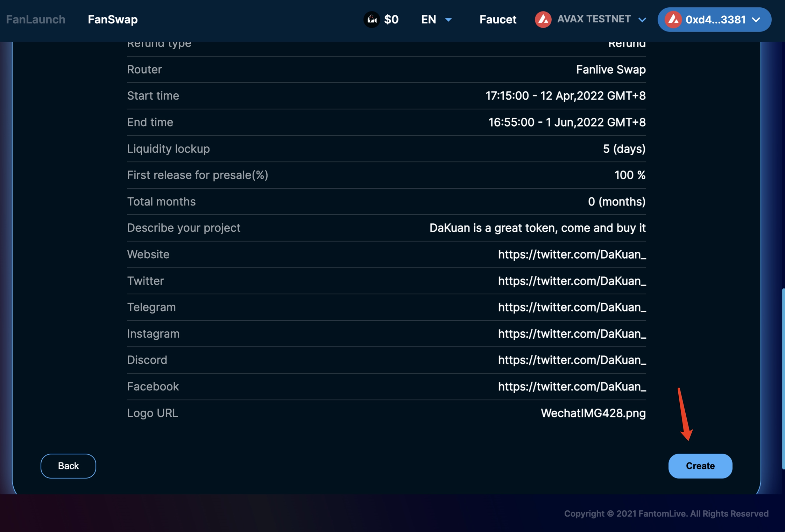Click the Facebook URL value
The width and height of the screenshot is (785, 532).
coord(572,386)
